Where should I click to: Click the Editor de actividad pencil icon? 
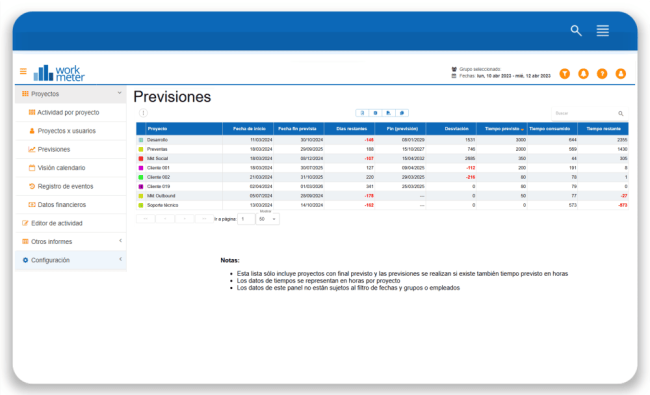point(25,223)
